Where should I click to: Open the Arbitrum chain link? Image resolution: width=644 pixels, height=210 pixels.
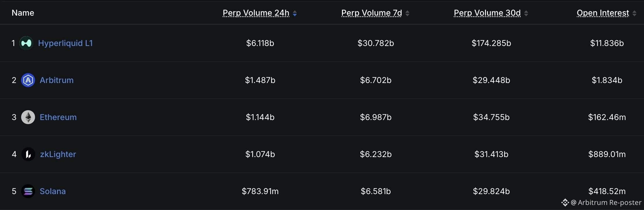tap(56, 80)
